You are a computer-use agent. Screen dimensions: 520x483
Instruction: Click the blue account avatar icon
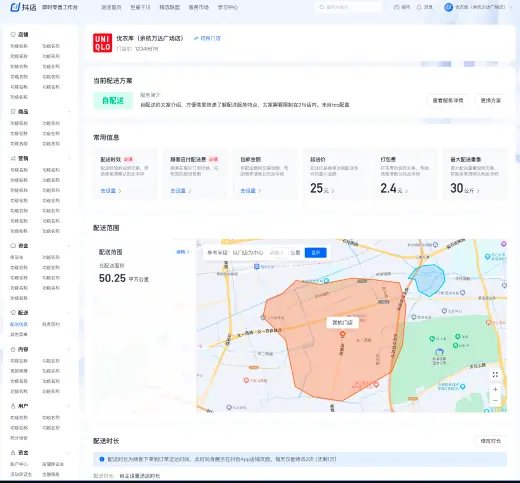click(448, 7)
